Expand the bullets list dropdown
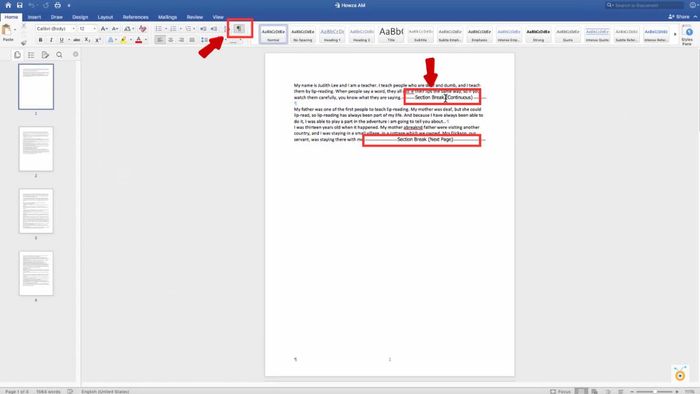The height and width of the screenshot is (394, 700). 166,29
